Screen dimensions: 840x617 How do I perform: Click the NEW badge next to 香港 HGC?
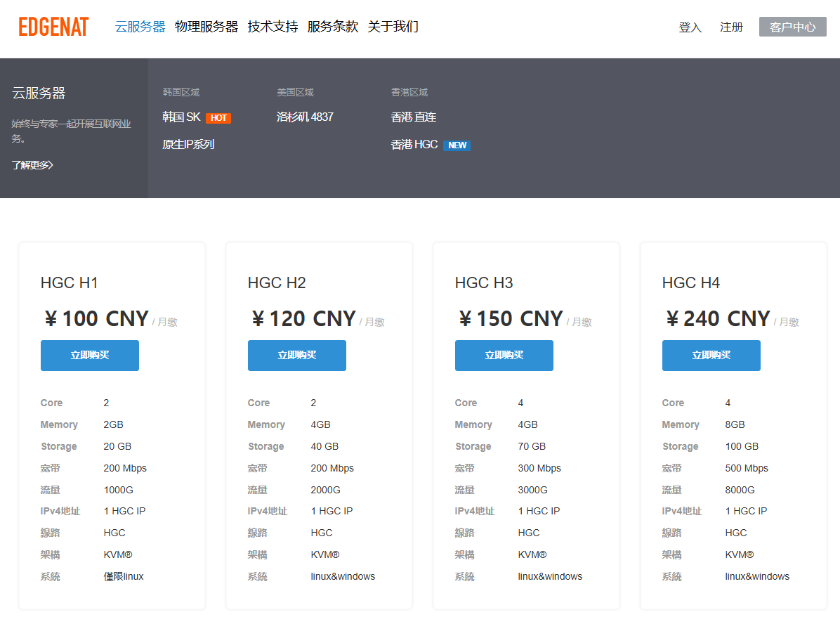[x=457, y=145]
